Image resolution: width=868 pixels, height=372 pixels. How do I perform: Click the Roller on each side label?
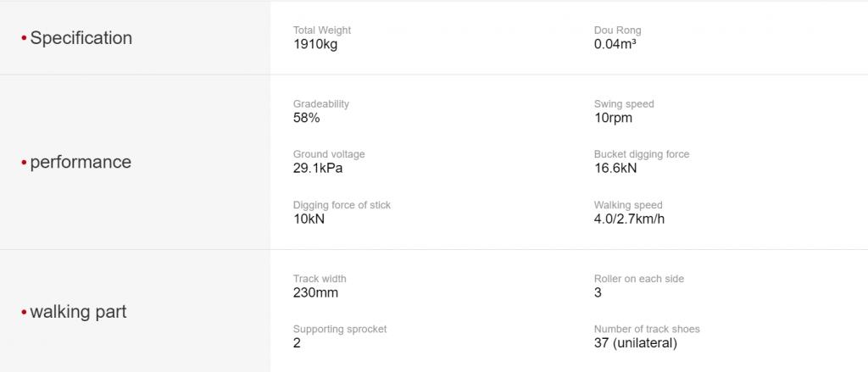pyautogui.click(x=639, y=279)
